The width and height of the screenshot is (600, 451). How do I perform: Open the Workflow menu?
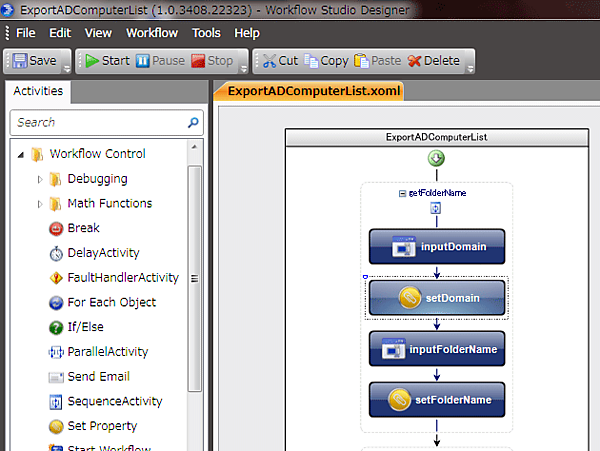pyautogui.click(x=152, y=33)
